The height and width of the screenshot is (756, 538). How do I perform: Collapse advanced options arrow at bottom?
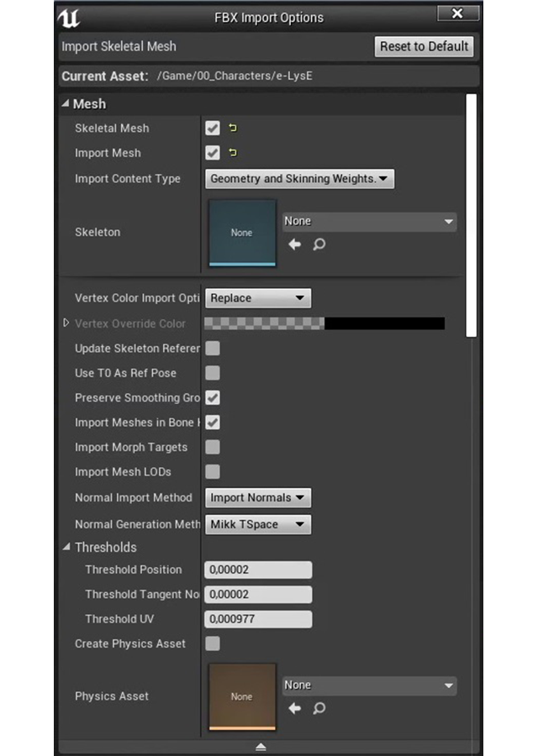click(x=261, y=747)
